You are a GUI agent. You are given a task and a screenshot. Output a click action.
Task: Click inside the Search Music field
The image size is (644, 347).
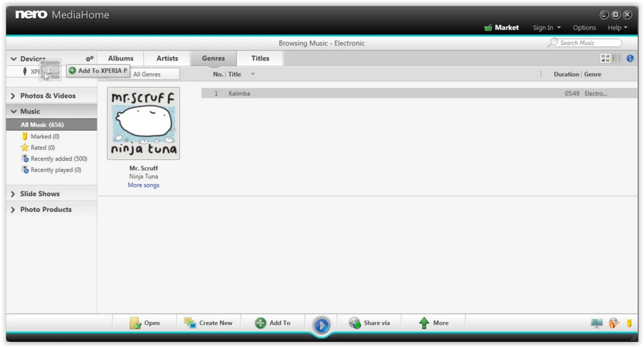[x=589, y=43]
